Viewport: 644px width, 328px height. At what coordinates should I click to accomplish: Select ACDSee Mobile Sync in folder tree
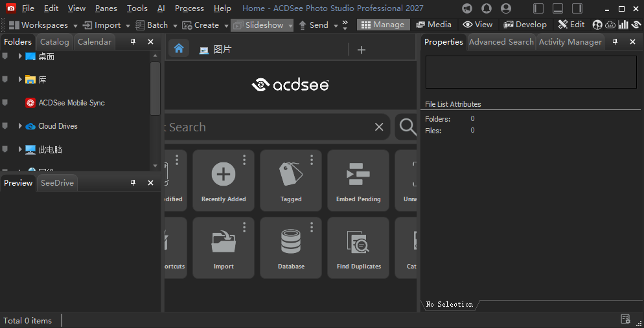pos(71,103)
